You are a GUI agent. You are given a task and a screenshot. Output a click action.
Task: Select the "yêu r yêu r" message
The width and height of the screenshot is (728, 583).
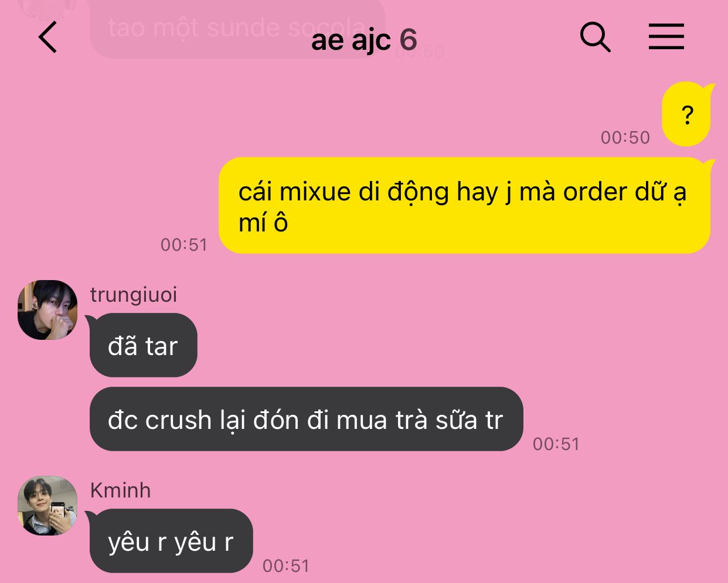[x=171, y=541]
